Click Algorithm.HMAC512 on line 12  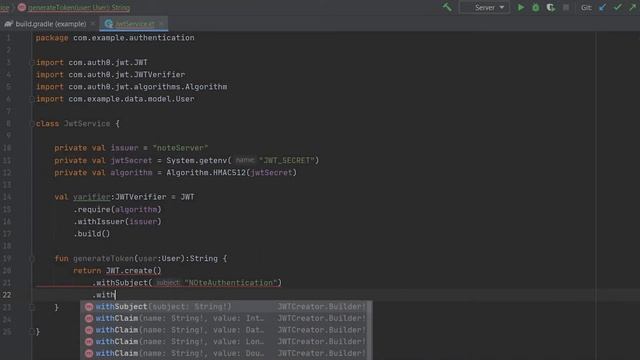click(206, 173)
